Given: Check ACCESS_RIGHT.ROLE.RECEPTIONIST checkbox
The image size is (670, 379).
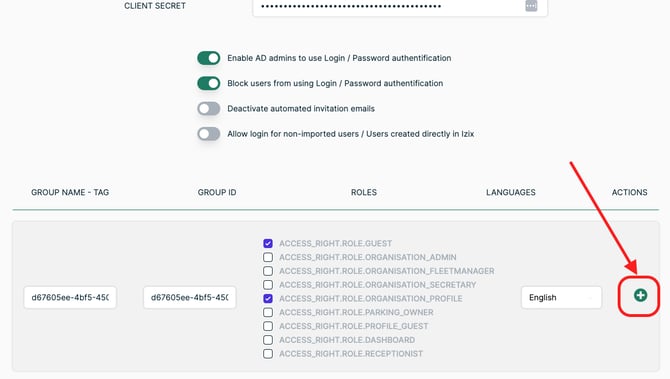Looking at the screenshot, I should [x=268, y=354].
